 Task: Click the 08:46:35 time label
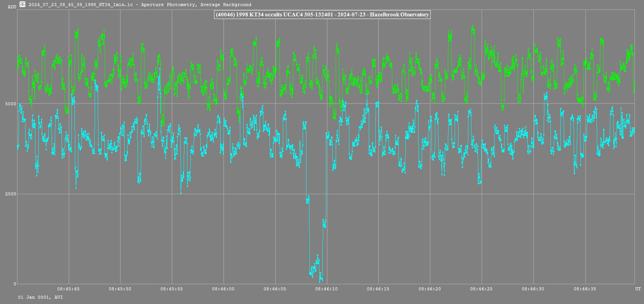(x=585, y=289)
